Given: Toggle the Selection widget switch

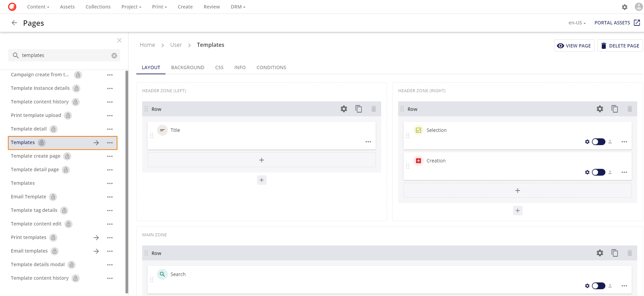Looking at the screenshot, I should (x=598, y=142).
